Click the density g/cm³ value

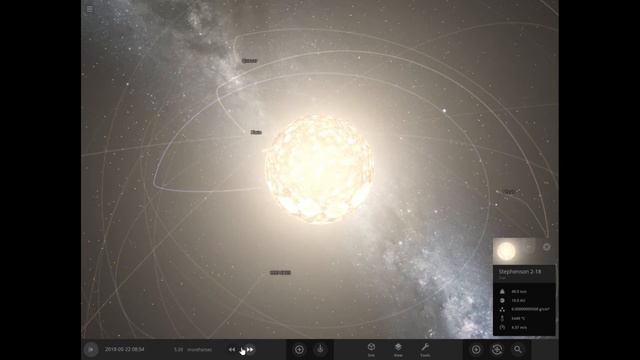click(x=530, y=309)
